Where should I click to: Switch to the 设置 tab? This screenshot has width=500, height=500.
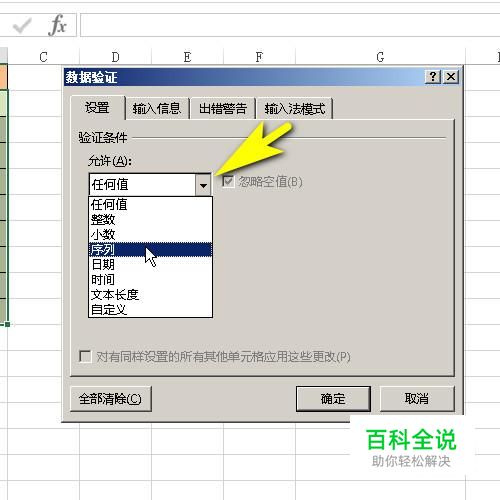click(x=97, y=108)
